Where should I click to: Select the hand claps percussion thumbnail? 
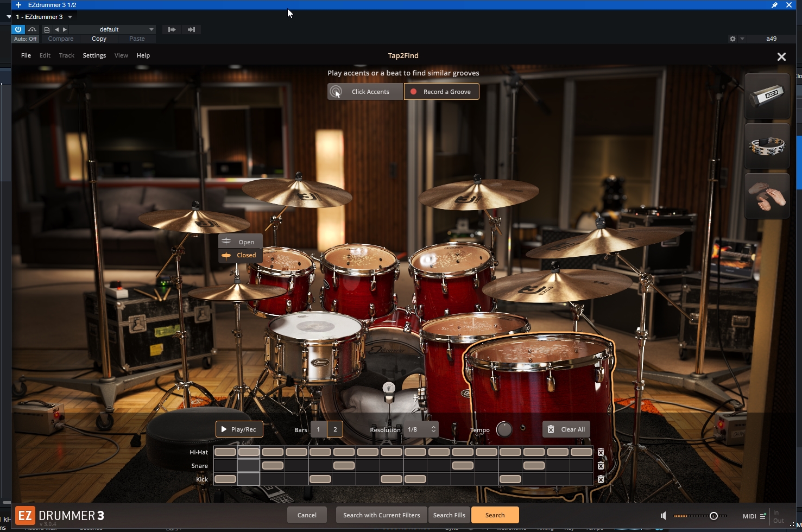click(767, 196)
